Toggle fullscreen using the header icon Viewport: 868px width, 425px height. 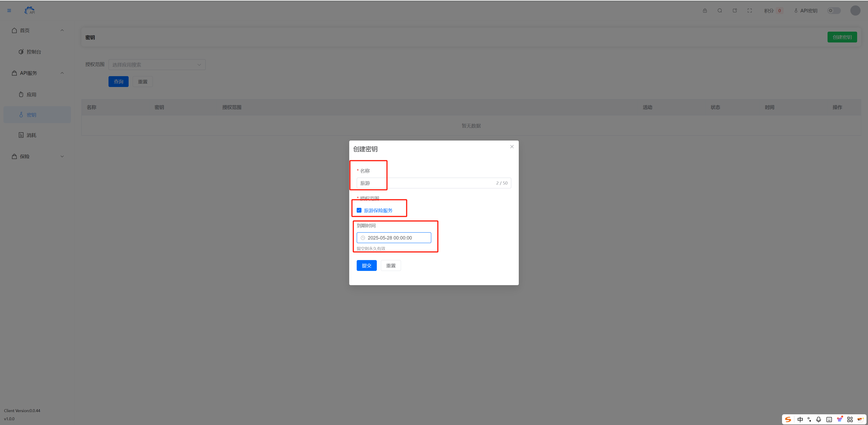tap(749, 10)
